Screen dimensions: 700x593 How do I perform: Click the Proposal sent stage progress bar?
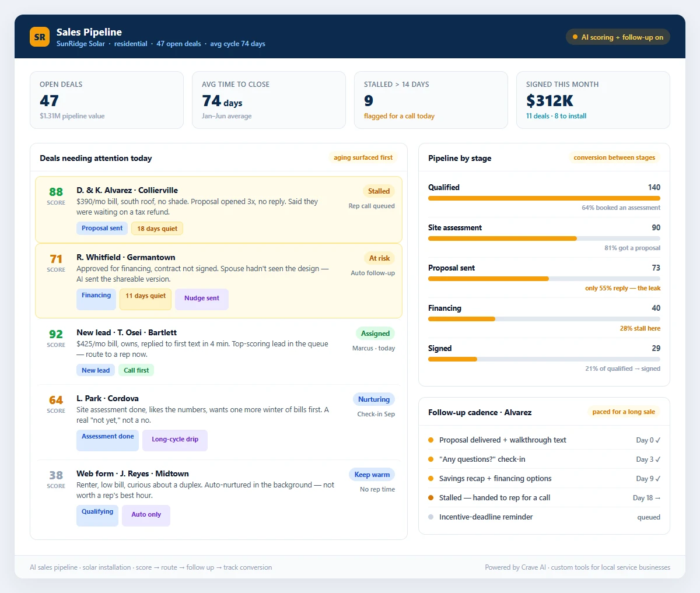tap(544, 279)
